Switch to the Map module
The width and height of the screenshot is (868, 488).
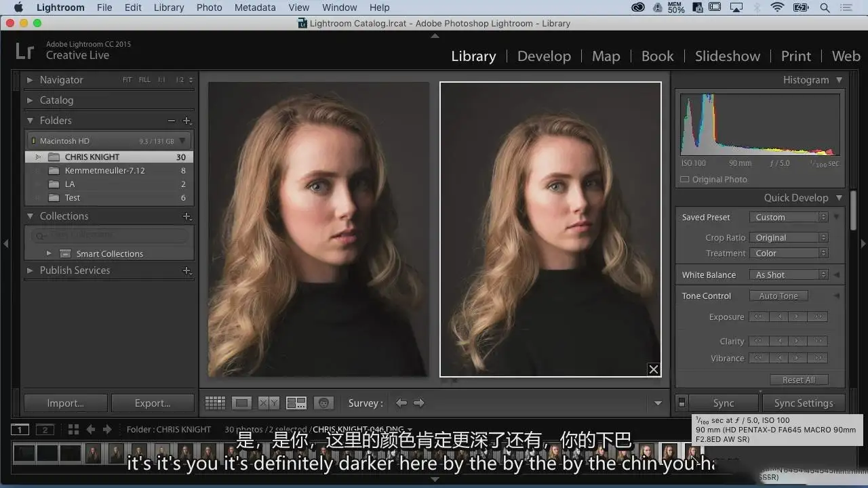point(606,56)
